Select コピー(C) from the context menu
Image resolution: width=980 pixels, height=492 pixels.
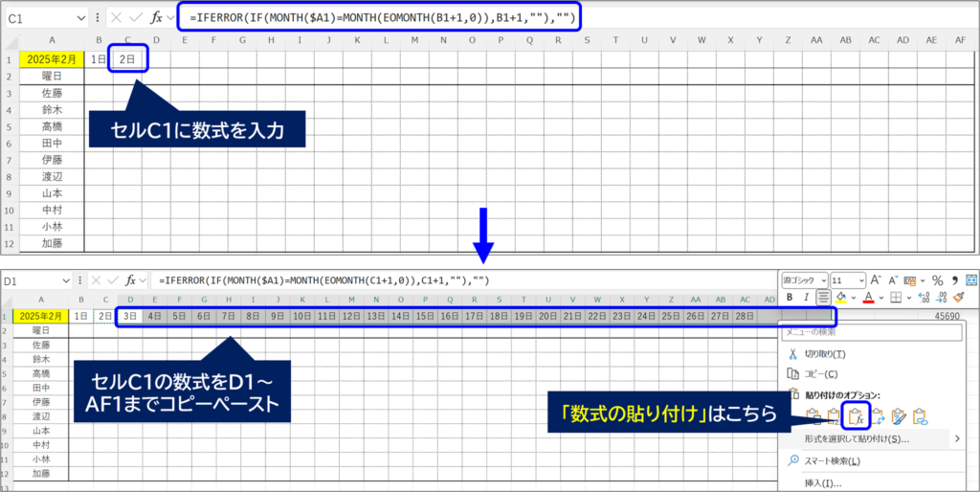pos(820,373)
